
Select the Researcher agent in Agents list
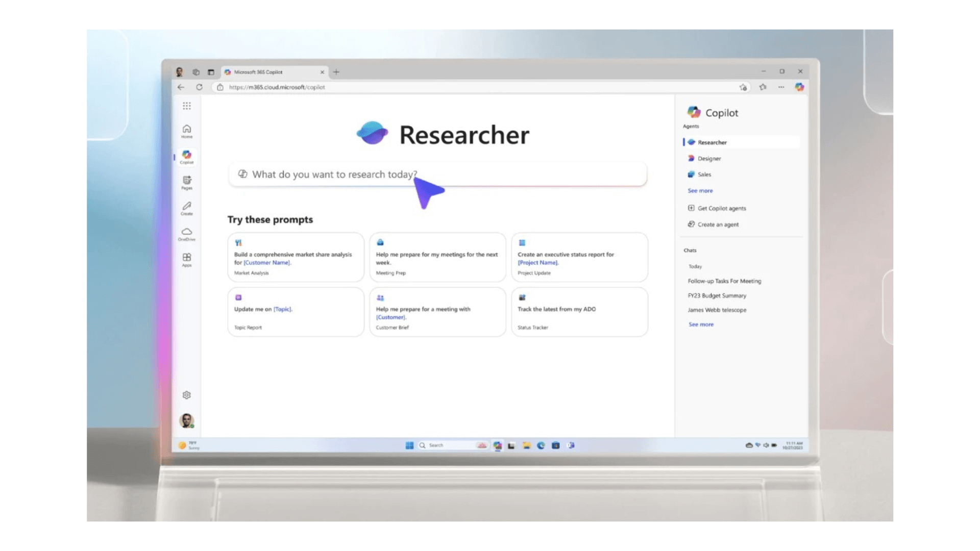[x=713, y=142]
